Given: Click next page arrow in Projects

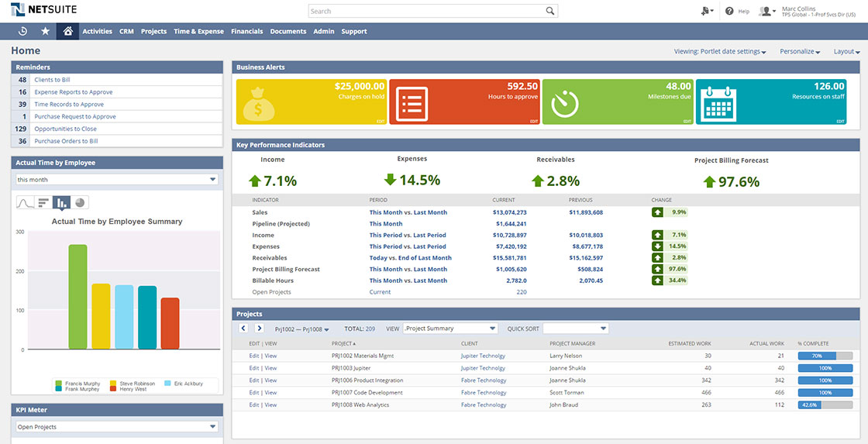Looking at the screenshot, I should (x=260, y=329).
